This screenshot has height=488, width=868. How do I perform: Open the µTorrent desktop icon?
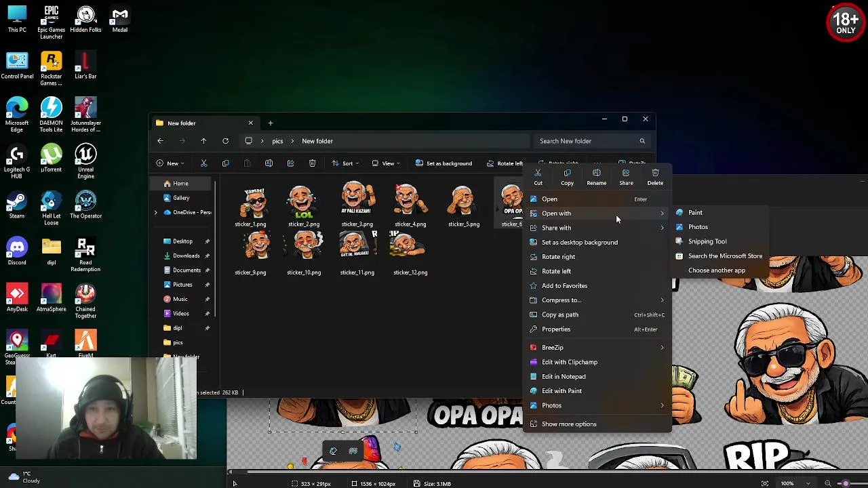point(51,159)
